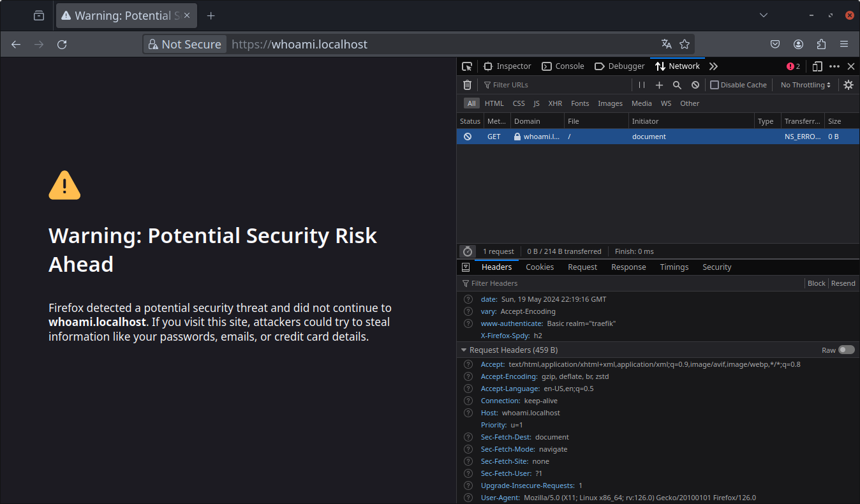Open the No Throttling dropdown
Viewport: 860px width, 504px height.
tap(806, 85)
